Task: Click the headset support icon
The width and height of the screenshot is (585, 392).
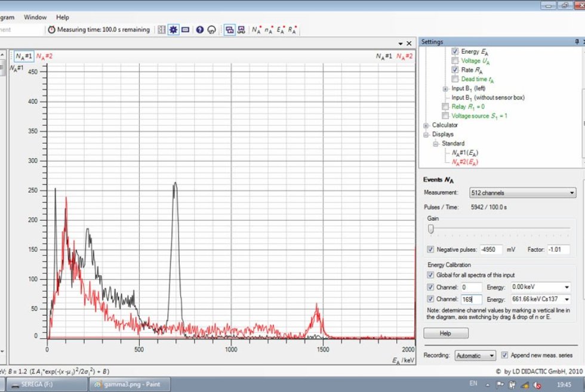Action: pos(212,29)
